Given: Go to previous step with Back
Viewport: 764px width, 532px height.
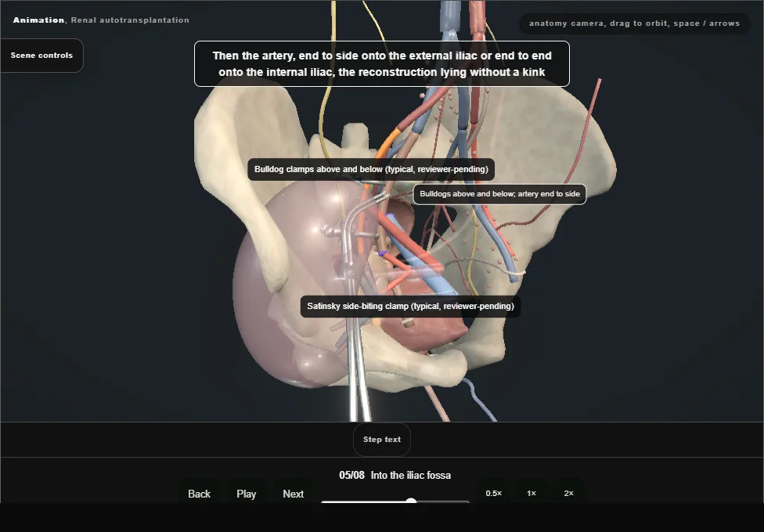Looking at the screenshot, I should 200,494.
